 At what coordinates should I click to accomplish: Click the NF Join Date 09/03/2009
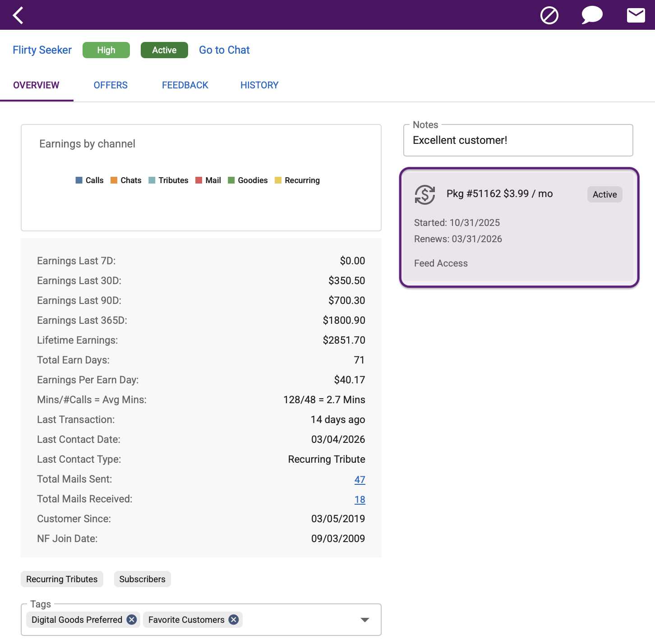point(338,538)
